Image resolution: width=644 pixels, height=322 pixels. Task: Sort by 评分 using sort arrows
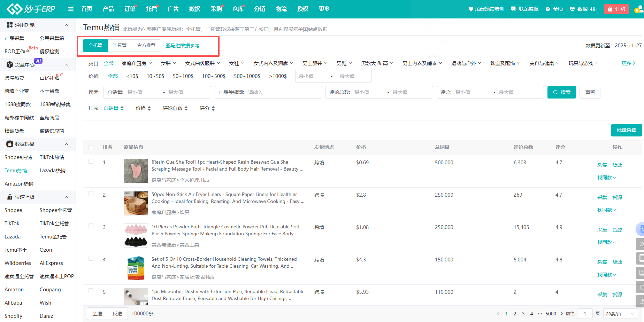click(x=213, y=109)
